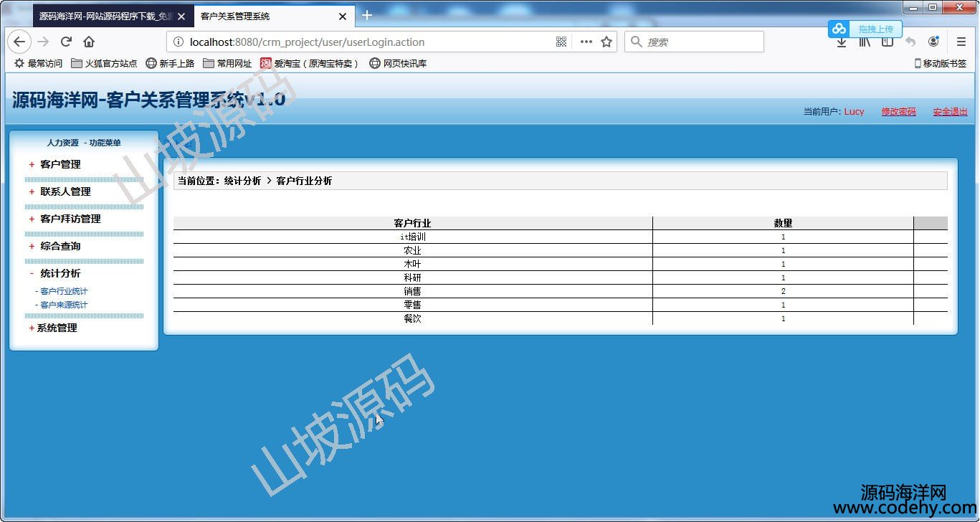Screen dimensions: 980x522
Task: Click the 搜索 search box
Action: pyautogui.click(x=694, y=42)
